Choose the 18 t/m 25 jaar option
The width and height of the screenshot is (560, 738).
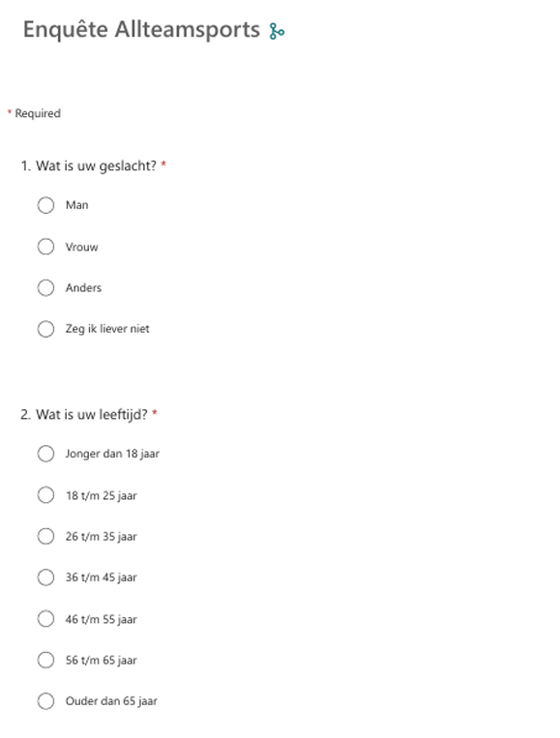(45, 495)
